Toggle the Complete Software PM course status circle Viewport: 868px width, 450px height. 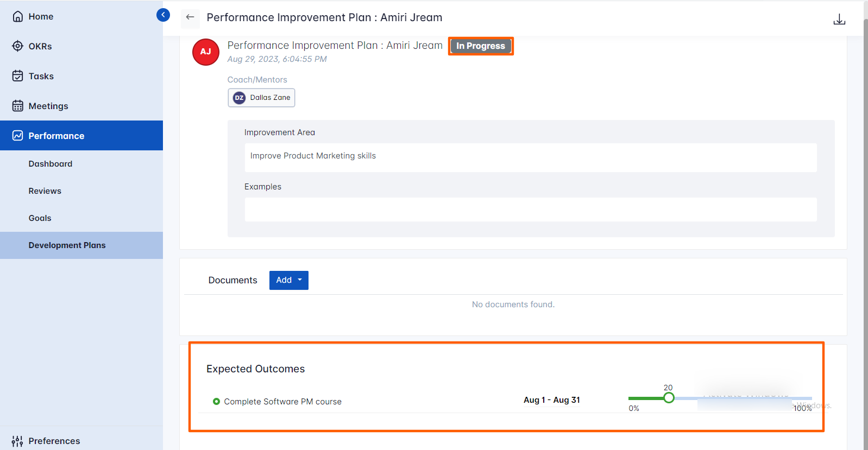coord(216,402)
